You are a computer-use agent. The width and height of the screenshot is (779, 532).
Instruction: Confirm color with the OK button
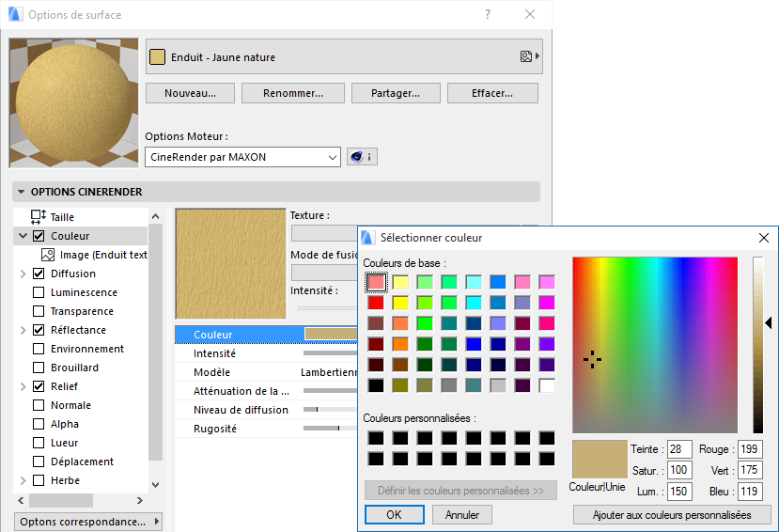tap(395, 515)
